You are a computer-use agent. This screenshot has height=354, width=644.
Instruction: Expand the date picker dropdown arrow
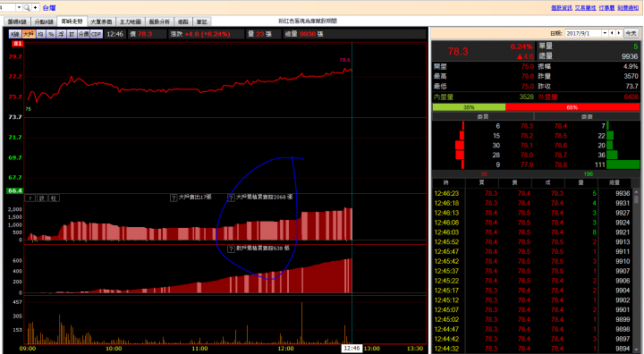(x=605, y=33)
